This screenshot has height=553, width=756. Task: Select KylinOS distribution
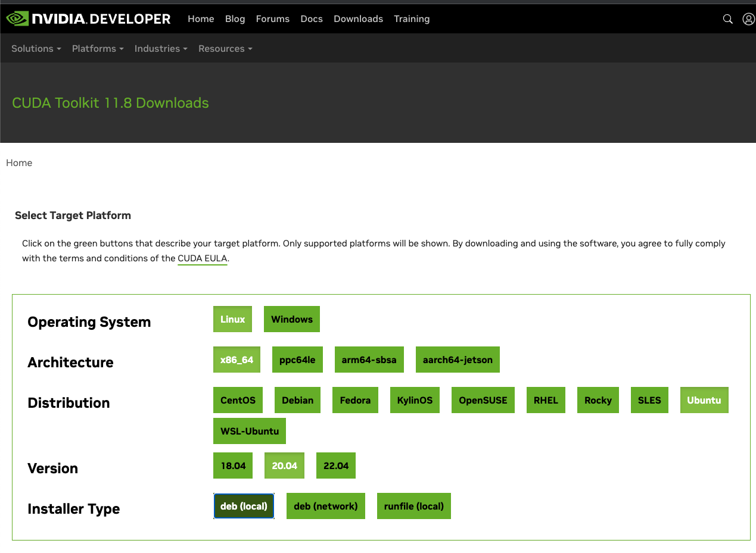[x=415, y=400]
